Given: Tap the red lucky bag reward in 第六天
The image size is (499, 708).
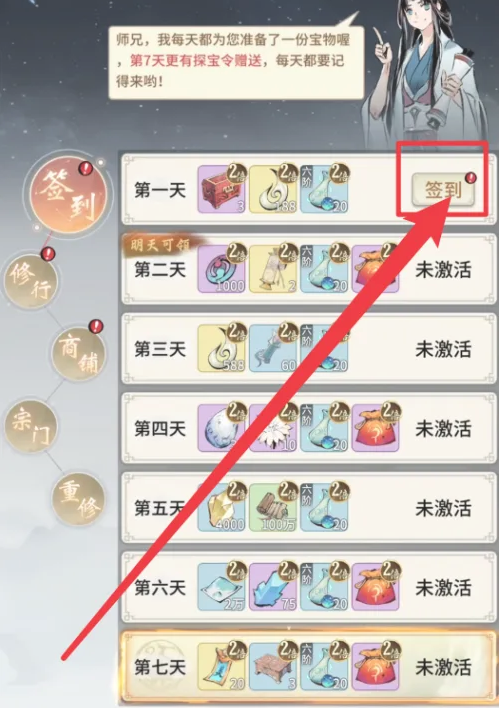Looking at the screenshot, I should (375, 587).
